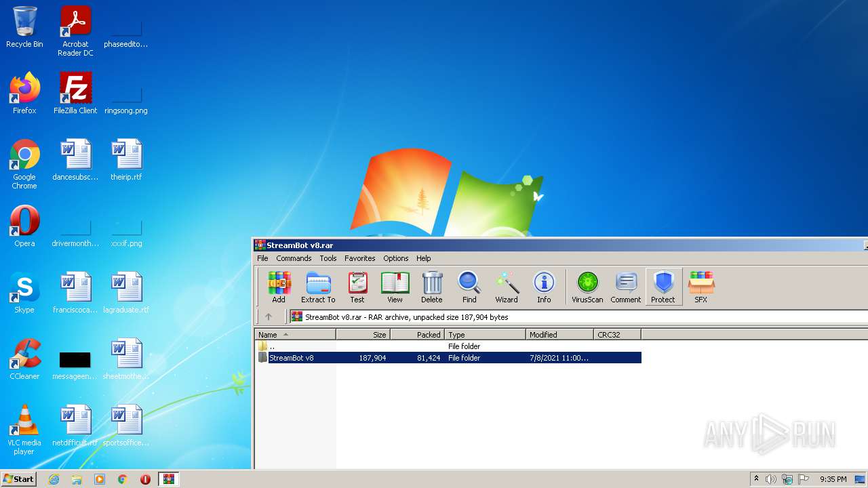Select the Google Chrome desktop shortcut

(x=24, y=163)
